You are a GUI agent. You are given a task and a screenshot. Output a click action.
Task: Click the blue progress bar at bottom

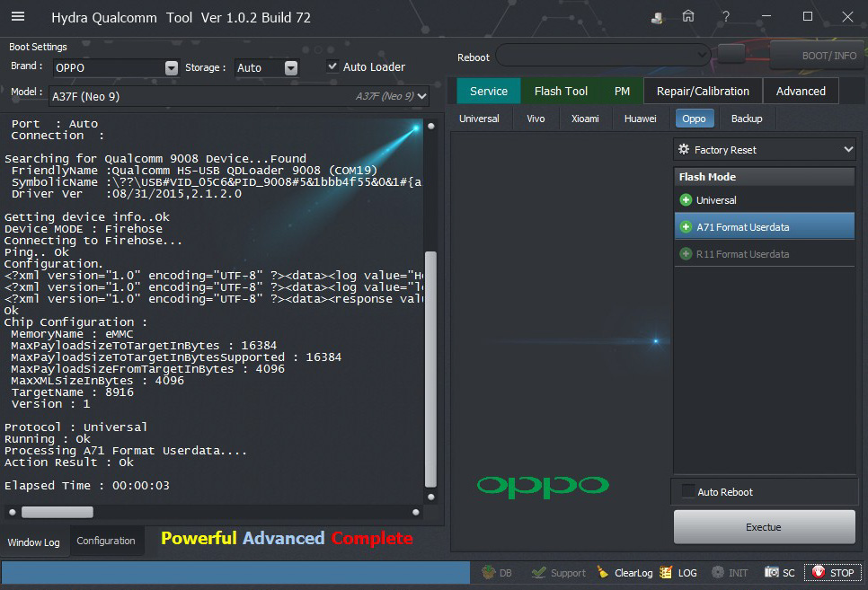pos(235,572)
